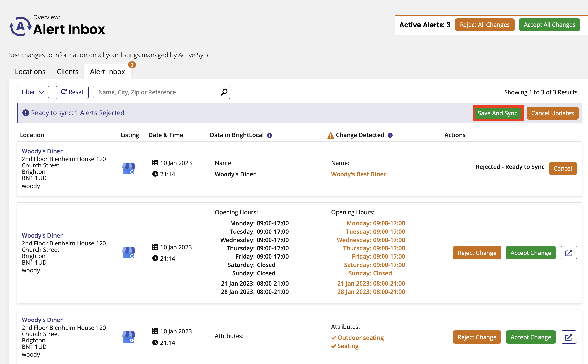Click 'Ready to sync: 1 Alerts Rejected' text
This screenshot has width=588, height=364.
point(78,113)
